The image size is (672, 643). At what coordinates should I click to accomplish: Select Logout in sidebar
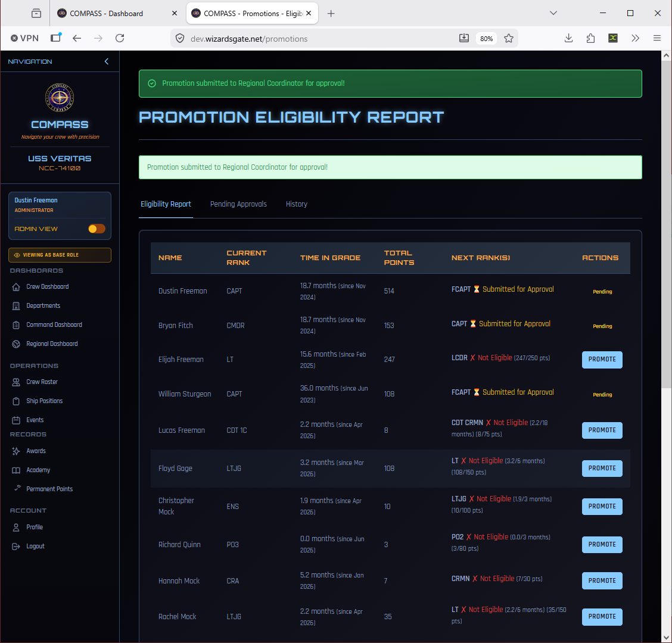(35, 546)
